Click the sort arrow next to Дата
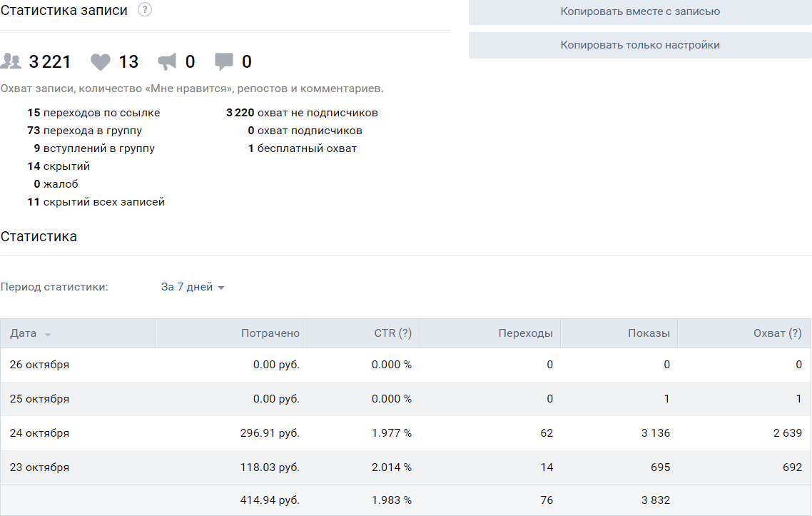 point(48,335)
